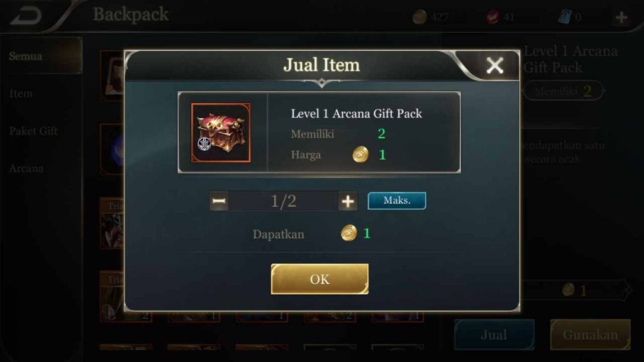
Task: Click the Jual button in backpack
Action: 494,334
